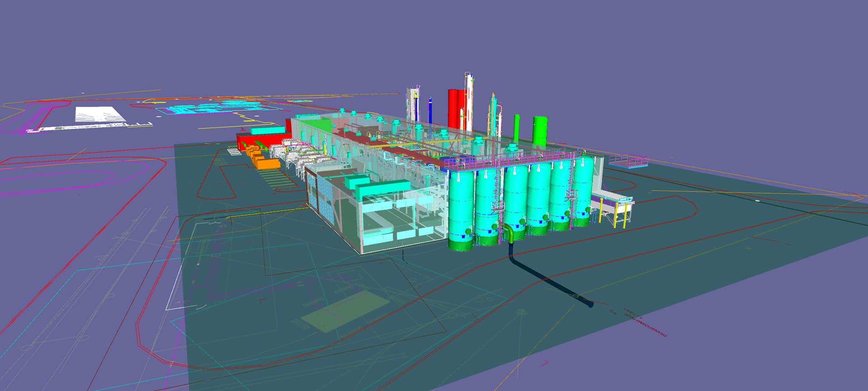Select the tall red storage tank
Viewport: 868px width, 391px height.
click(454, 109)
